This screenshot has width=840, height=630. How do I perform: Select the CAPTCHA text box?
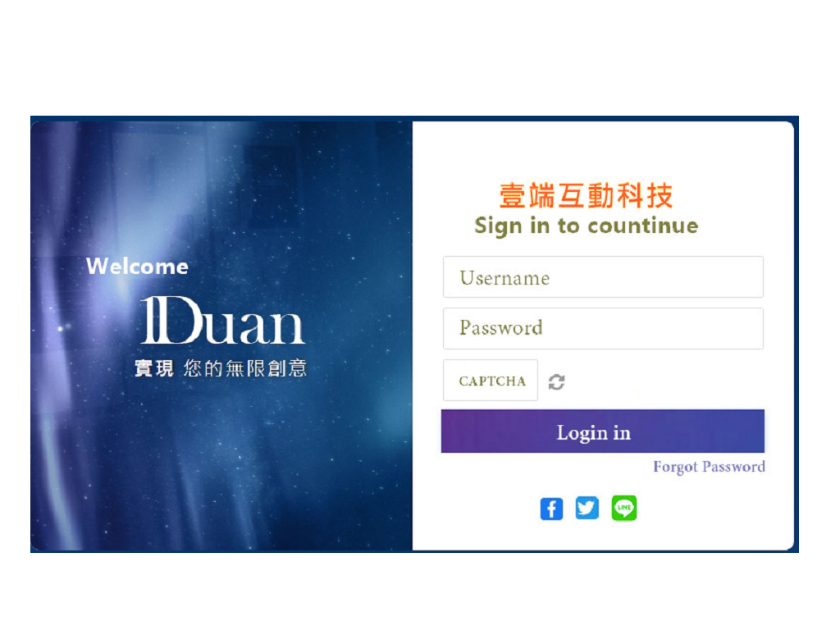[491, 381]
